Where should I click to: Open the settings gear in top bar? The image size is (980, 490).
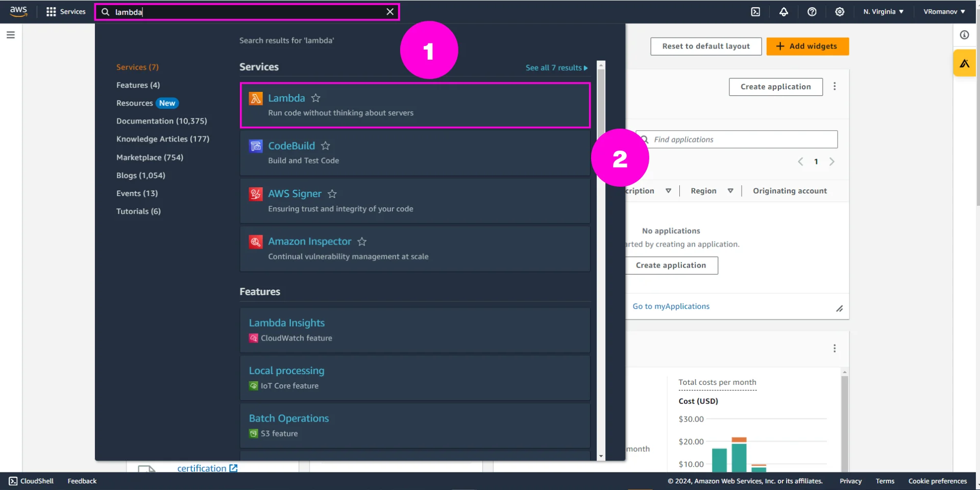point(840,12)
